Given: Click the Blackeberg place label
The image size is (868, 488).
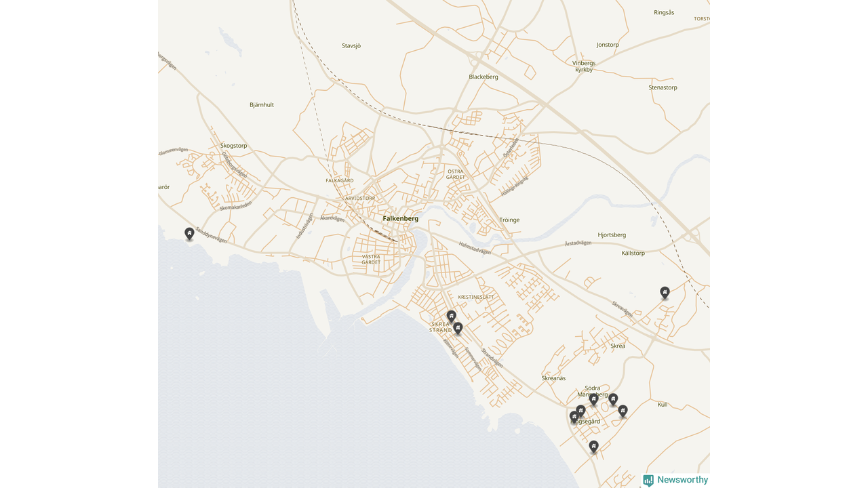Looking at the screenshot, I should pyautogui.click(x=483, y=77).
